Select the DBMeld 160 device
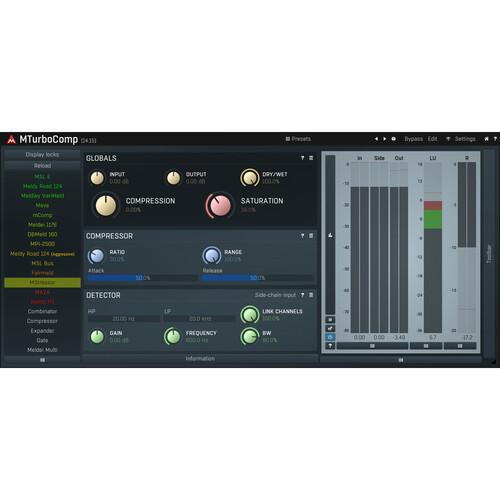The image size is (500, 500). 42,235
